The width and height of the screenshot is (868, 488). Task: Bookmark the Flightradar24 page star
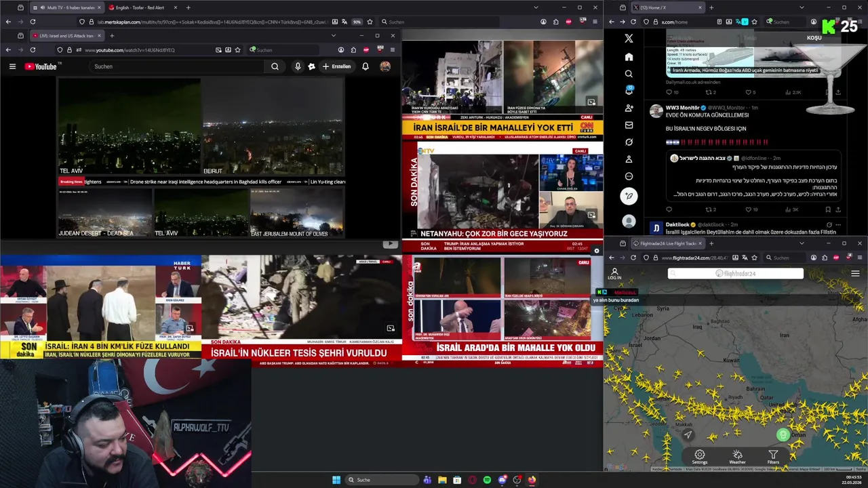click(x=754, y=258)
